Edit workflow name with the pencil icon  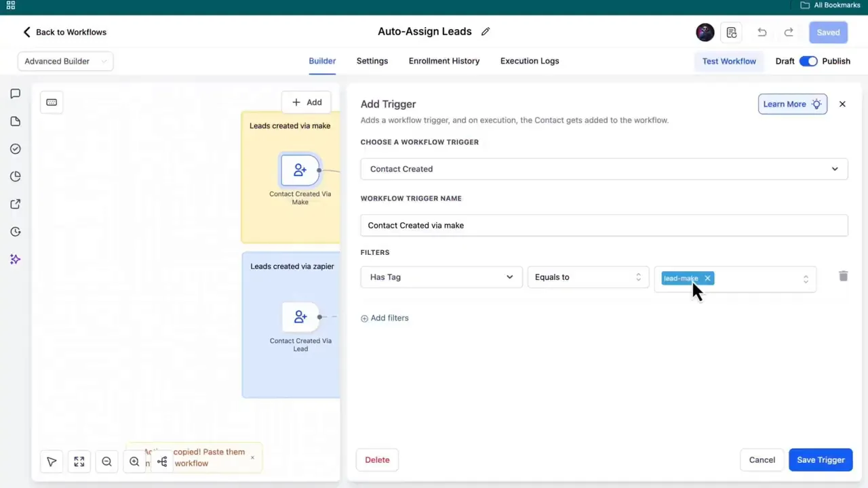(x=485, y=31)
